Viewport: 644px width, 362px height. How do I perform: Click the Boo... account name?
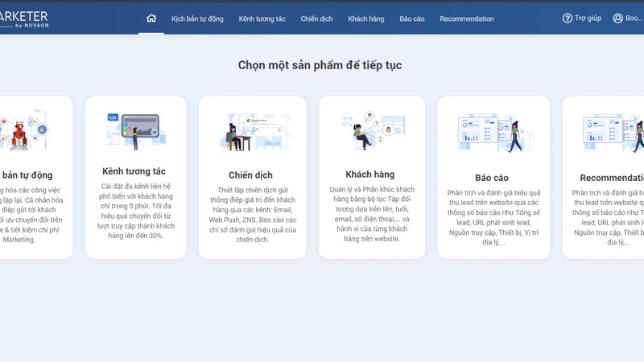pyautogui.click(x=634, y=19)
